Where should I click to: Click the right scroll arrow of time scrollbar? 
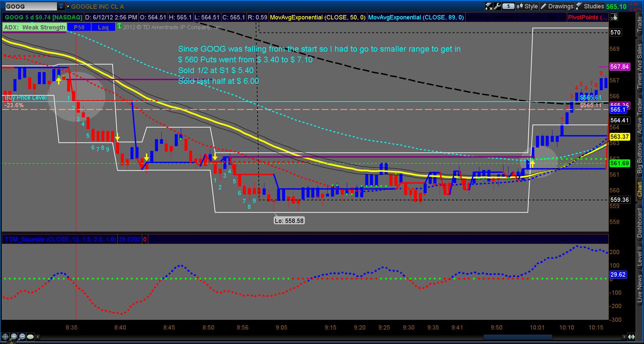tap(624, 337)
